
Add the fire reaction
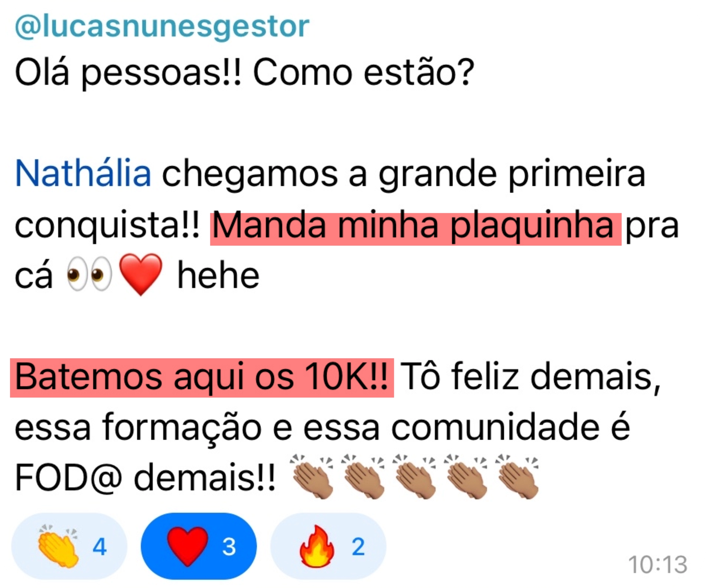(328, 547)
